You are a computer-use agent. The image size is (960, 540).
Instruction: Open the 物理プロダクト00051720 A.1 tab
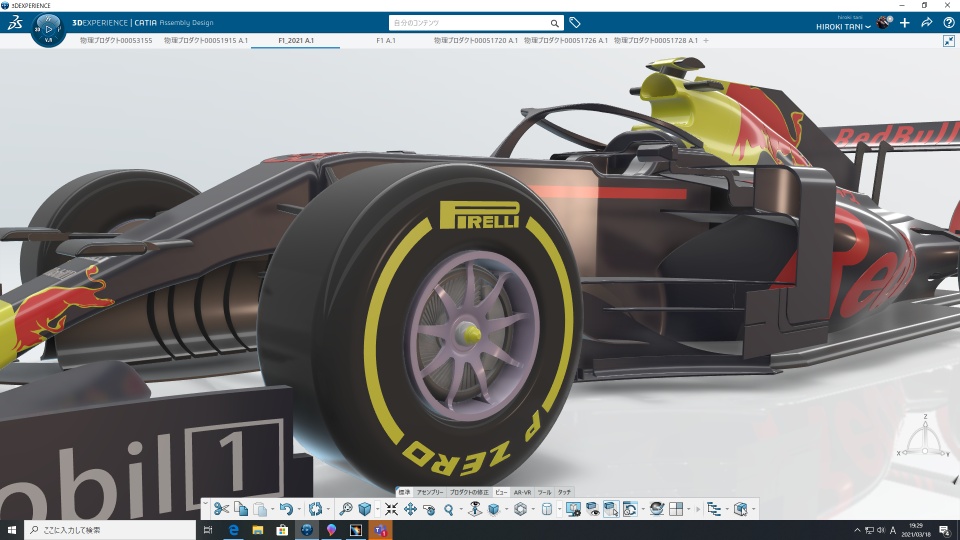[x=476, y=40]
